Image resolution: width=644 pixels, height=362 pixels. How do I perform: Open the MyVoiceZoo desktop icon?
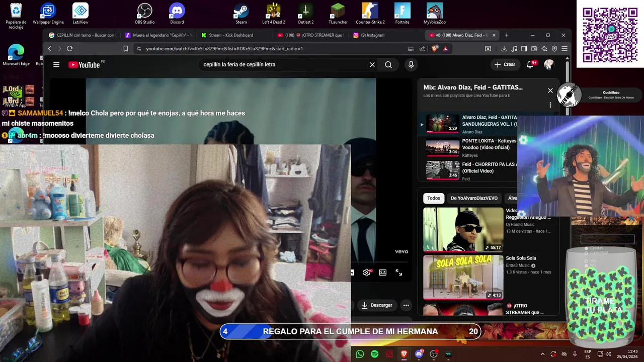point(435,14)
